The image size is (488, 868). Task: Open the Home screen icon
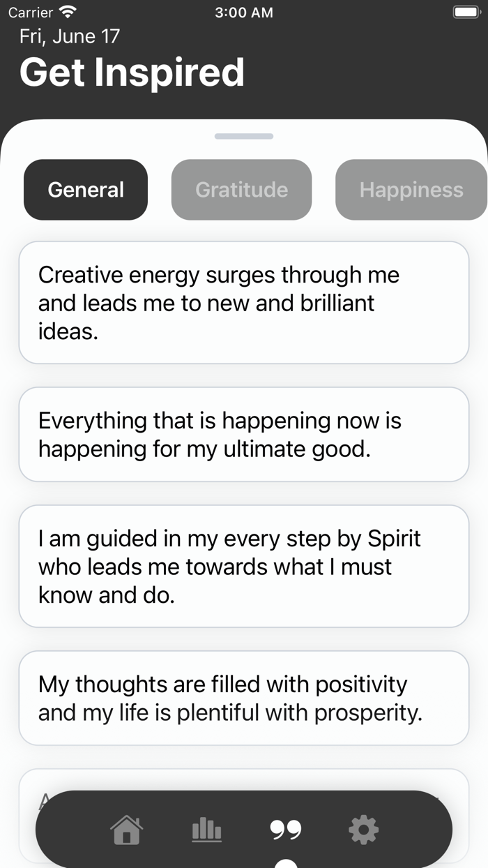tap(125, 830)
